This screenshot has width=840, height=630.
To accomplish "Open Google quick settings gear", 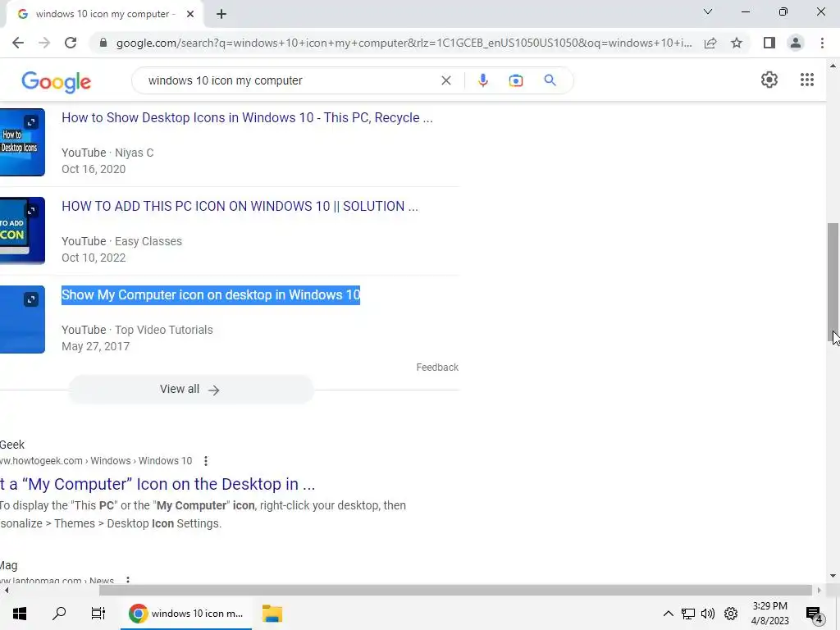I will [x=769, y=80].
